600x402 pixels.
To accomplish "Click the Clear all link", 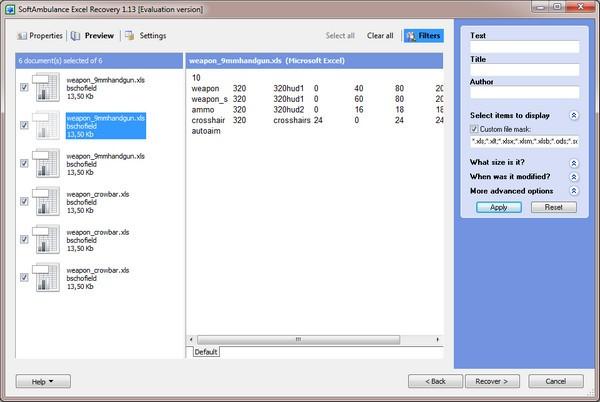I will [380, 36].
